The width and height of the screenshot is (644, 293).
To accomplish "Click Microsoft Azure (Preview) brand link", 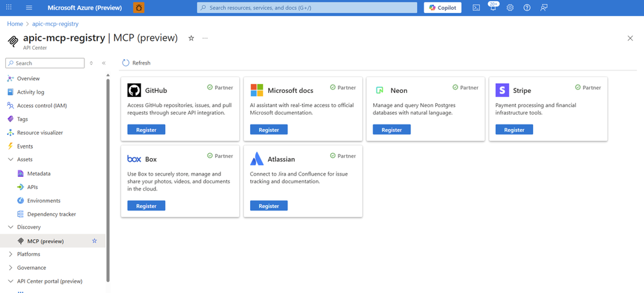I will [84, 7].
